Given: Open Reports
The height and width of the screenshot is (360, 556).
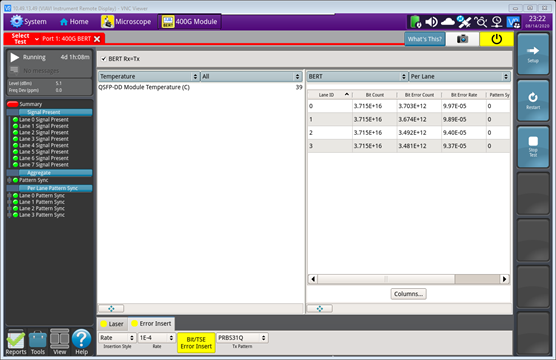Looking at the screenshot, I should (16, 343).
